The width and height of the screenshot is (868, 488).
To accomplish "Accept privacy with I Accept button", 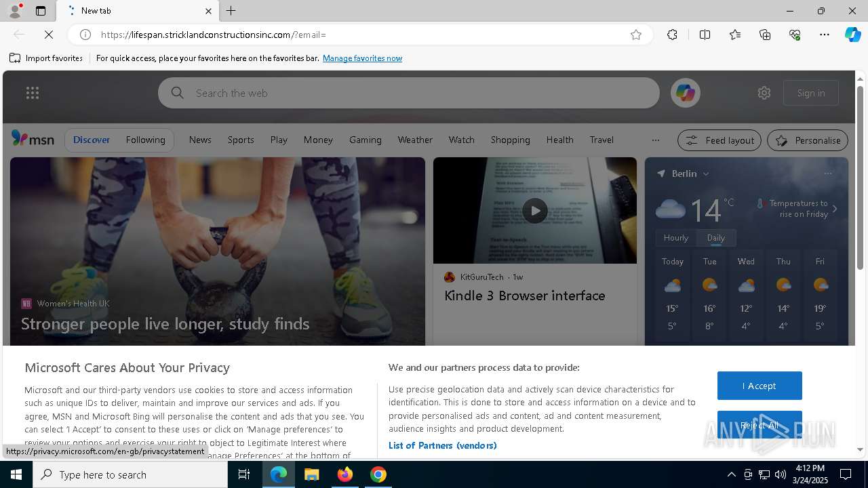I will [x=759, y=386].
